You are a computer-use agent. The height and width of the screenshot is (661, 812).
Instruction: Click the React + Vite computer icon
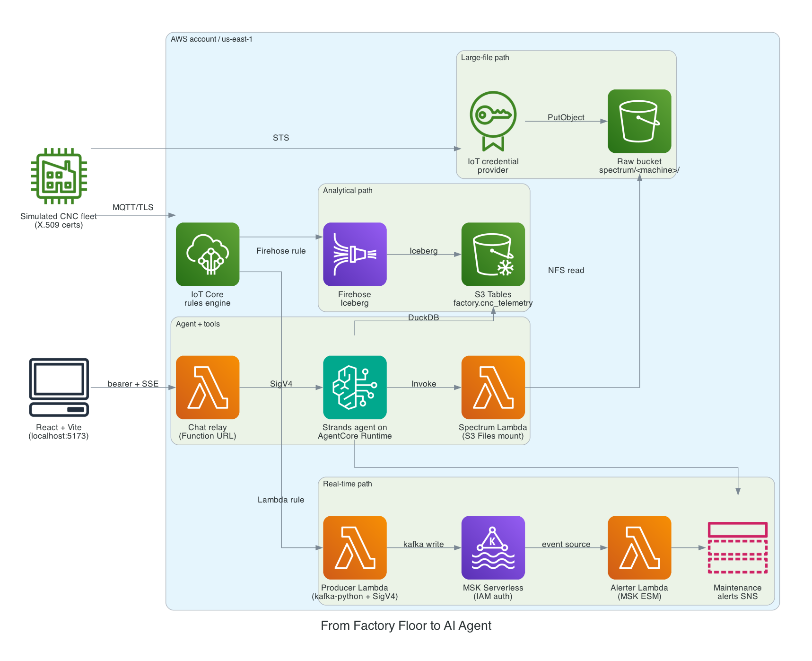pos(59,387)
